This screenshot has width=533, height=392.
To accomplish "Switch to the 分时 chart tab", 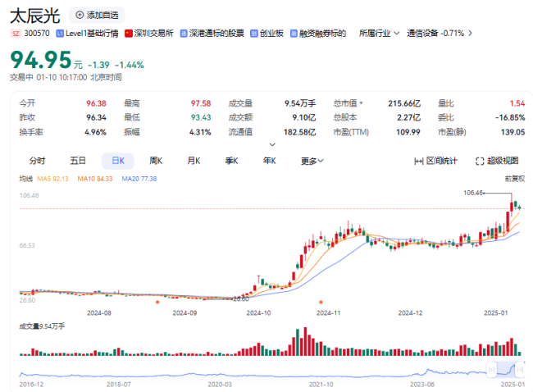I will click(37, 161).
